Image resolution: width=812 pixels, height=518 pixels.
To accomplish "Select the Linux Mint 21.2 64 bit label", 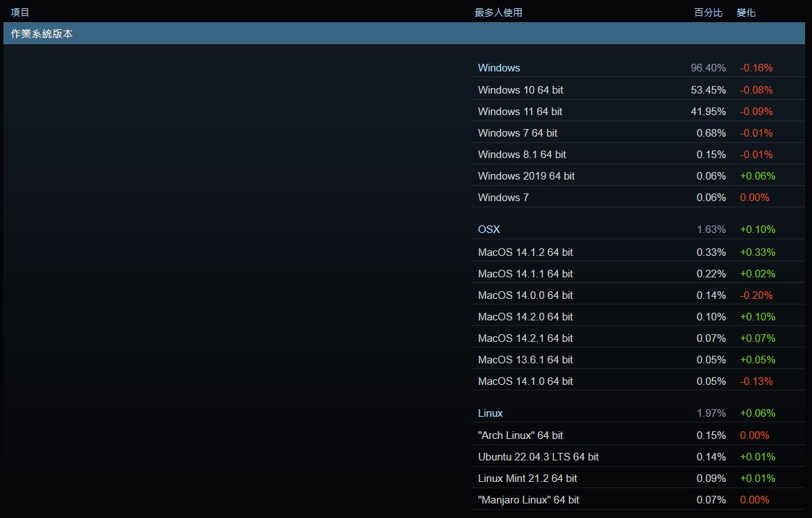I will point(527,478).
